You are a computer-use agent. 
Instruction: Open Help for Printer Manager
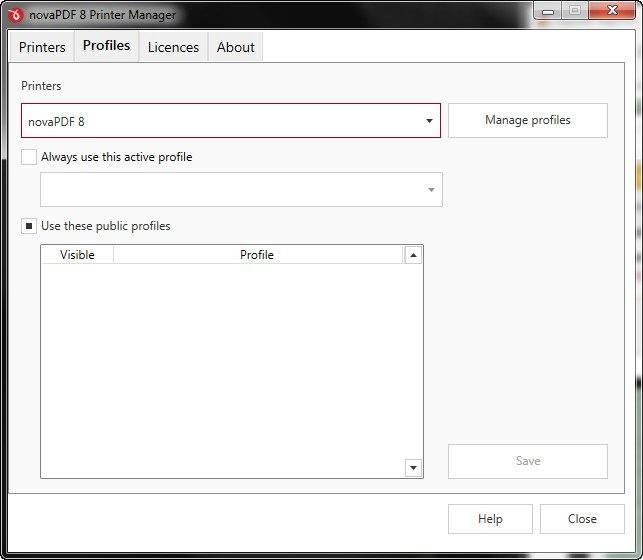pyautogui.click(x=490, y=519)
